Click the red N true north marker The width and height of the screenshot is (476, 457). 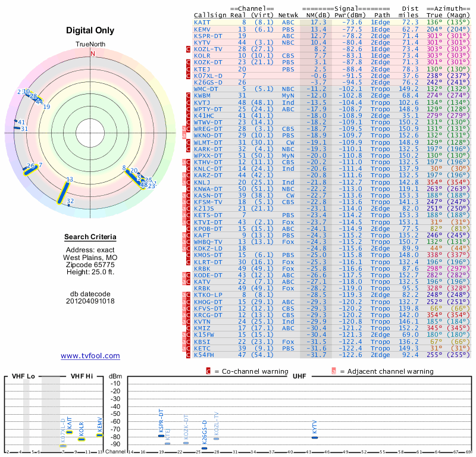[x=92, y=54]
